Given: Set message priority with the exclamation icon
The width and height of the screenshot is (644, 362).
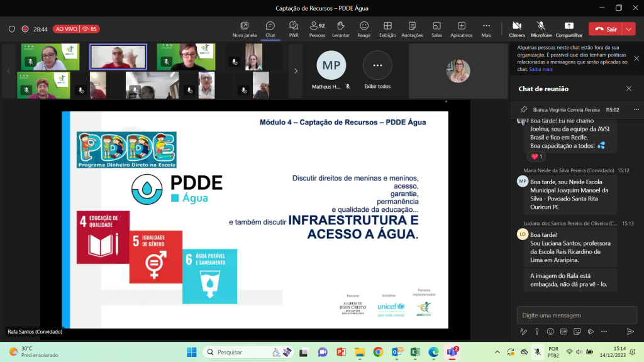Looking at the screenshot, I should click(537, 332).
